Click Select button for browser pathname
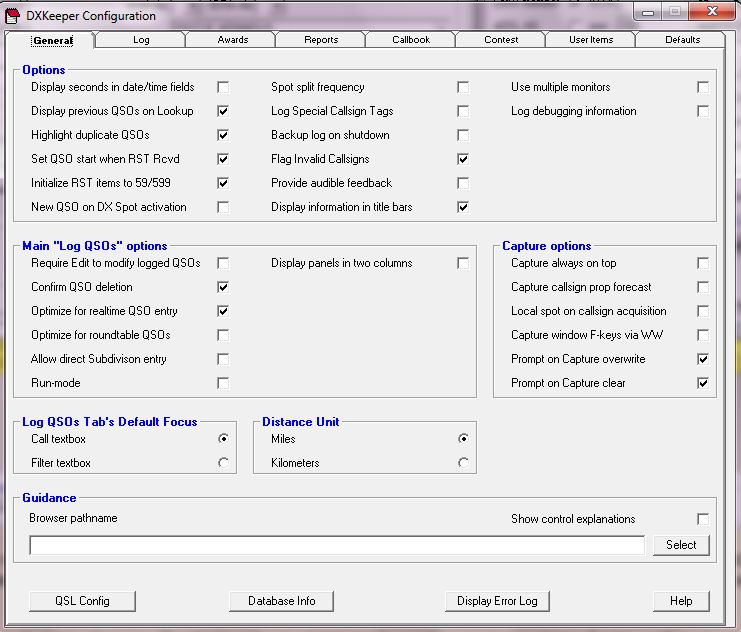Screen dimensions: 741x632 681,545
